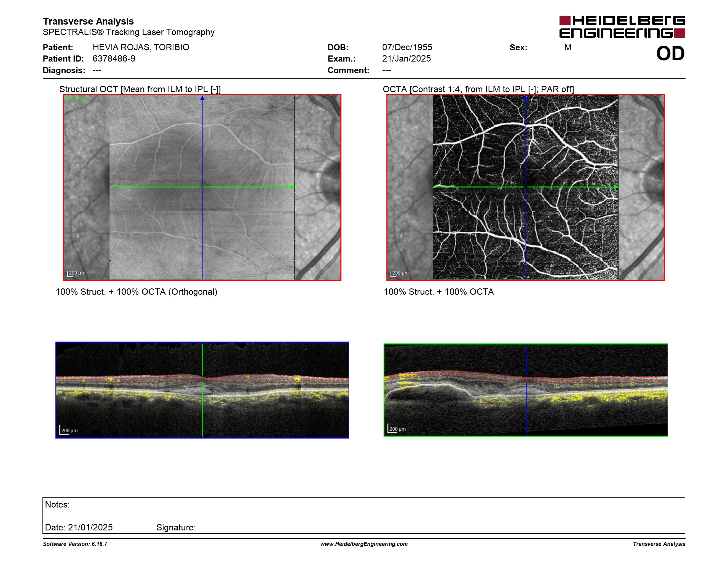Screen dimensions: 728x563
Task: Click the Heidelberg Engineering logo
Action: pos(622,27)
